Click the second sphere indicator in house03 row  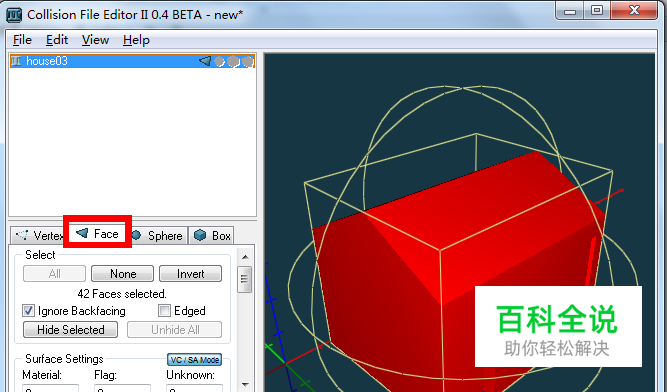233,62
